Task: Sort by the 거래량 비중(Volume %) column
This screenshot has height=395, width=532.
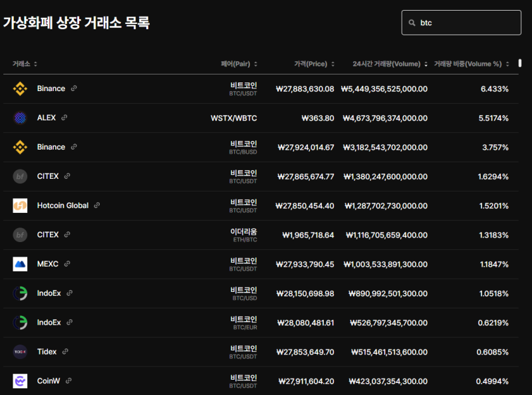Action: 471,64
